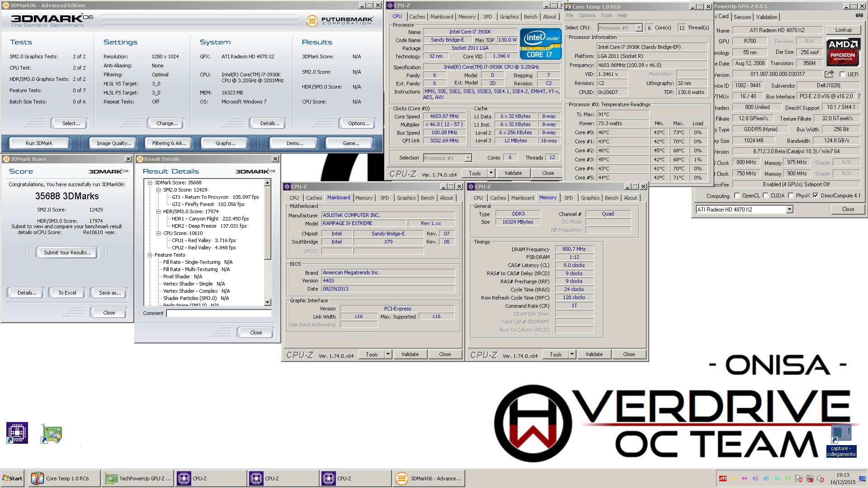Click the Intel Core i7 logo in CPU-Z

coord(540,44)
